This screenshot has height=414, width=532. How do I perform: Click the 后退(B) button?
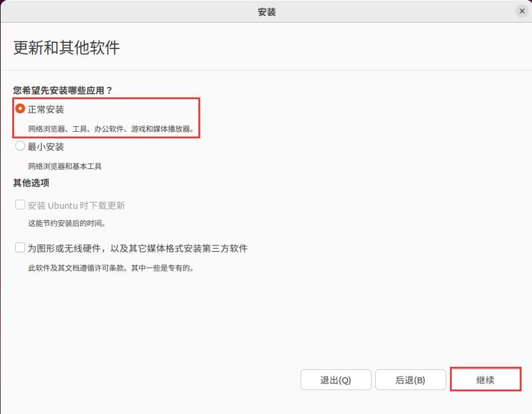411,380
